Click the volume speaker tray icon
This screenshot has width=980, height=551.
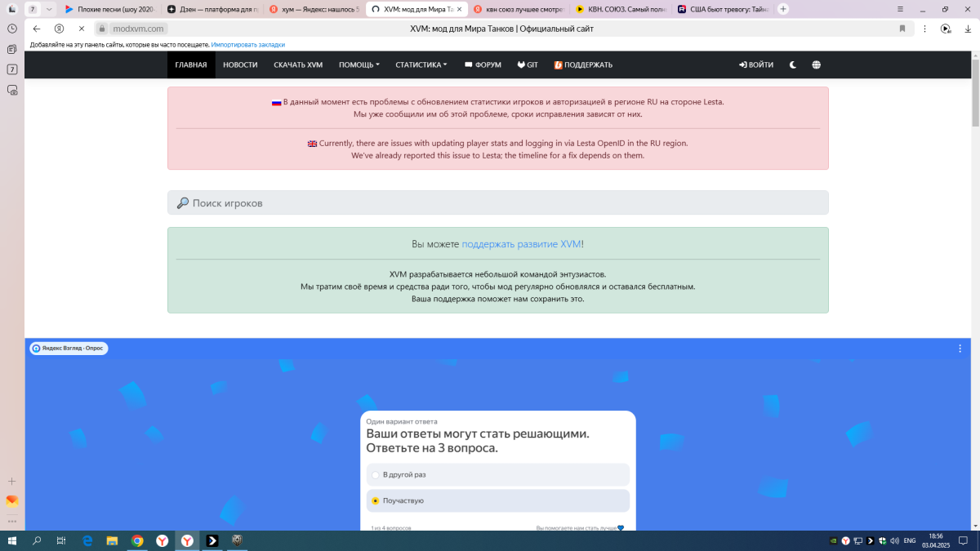point(895,540)
